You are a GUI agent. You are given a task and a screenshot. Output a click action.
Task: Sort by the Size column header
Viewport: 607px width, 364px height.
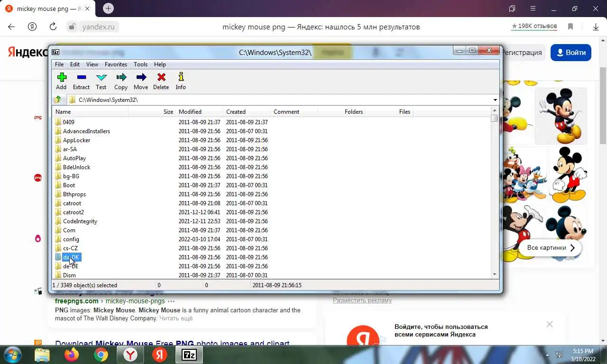click(152, 112)
